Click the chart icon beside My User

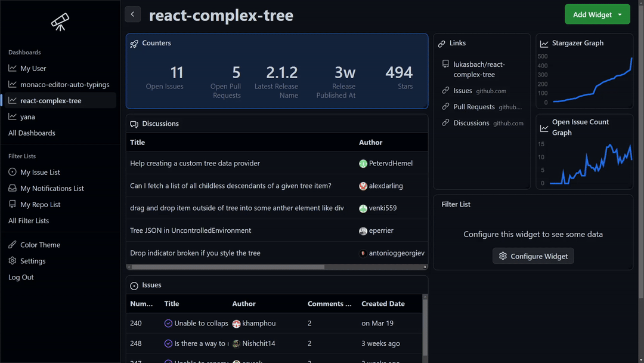13,68
